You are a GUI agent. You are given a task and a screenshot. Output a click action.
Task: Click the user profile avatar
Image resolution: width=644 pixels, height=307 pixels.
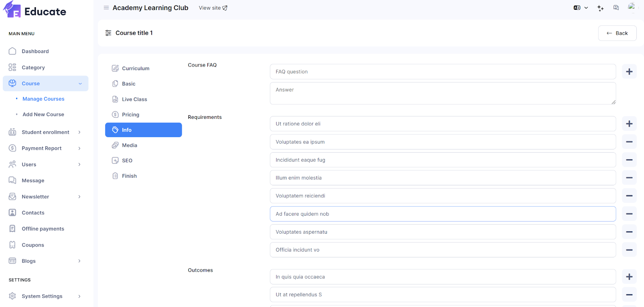coord(632,7)
